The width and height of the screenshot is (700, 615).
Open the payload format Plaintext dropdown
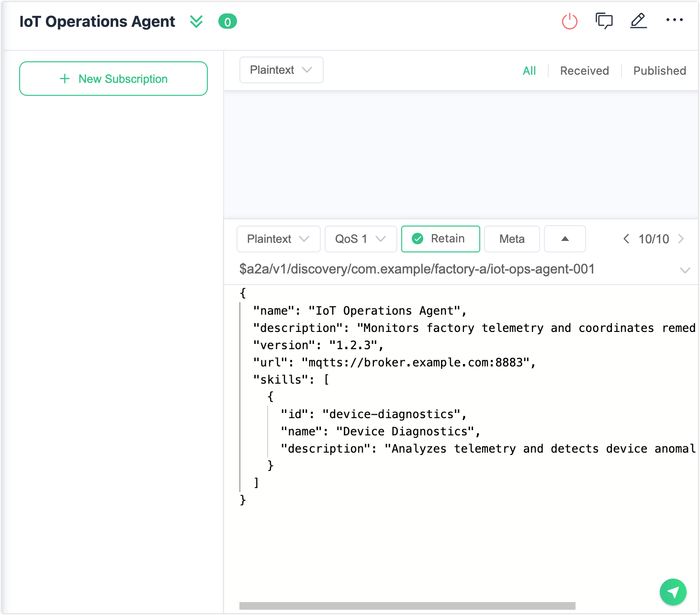[278, 239]
